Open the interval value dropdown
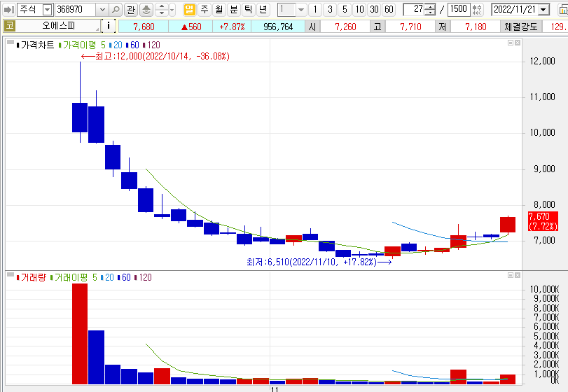The width and height of the screenshot is (568, 392). point(301,10)
